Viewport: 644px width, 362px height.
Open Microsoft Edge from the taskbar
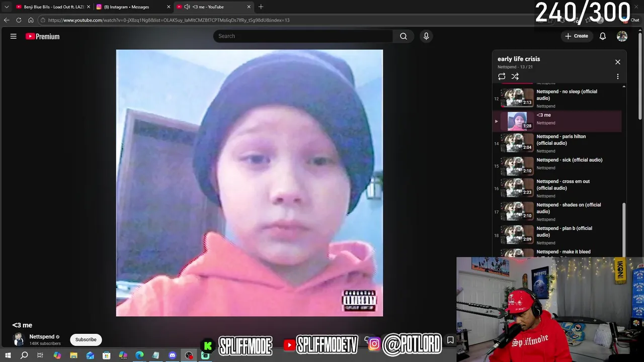139,355
